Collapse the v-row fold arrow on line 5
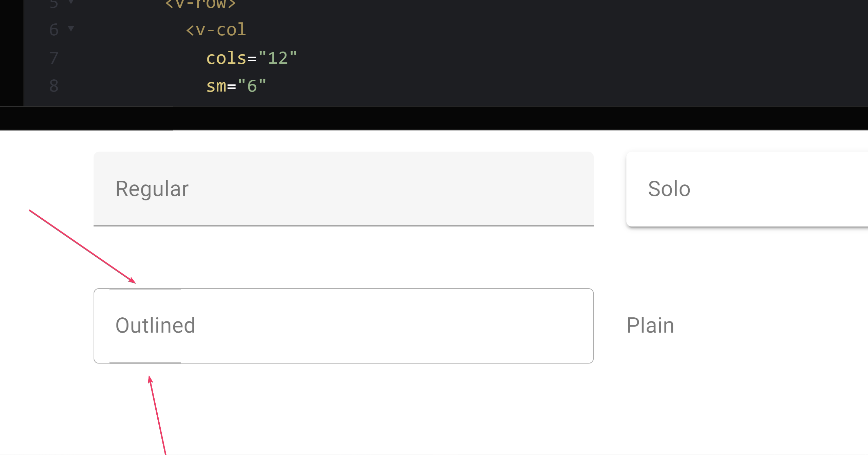Screen dimensions: 868x455 71,2
